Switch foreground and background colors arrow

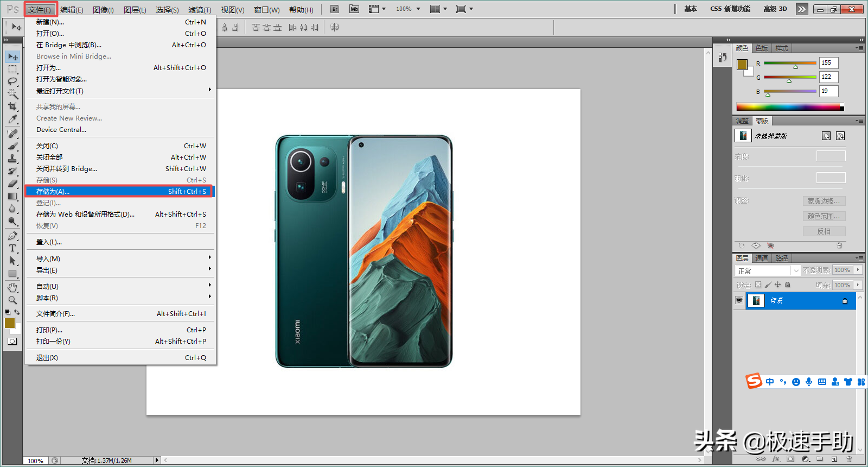click(x=17, y=312)
